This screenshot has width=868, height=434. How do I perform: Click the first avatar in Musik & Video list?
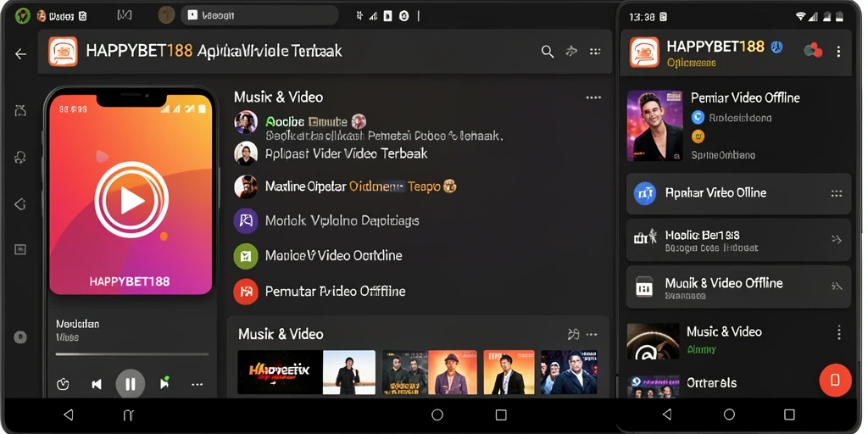click(245, 122)
